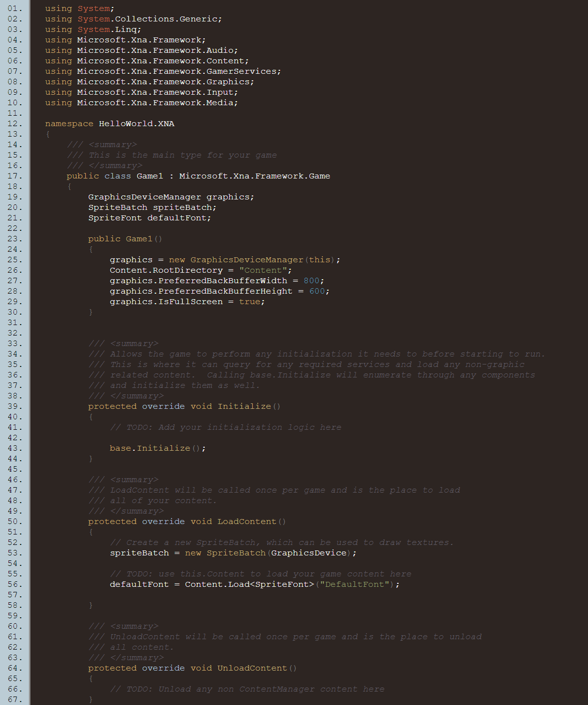
Task: Click 'base.Initialize();' call
Action: point(157,448)
